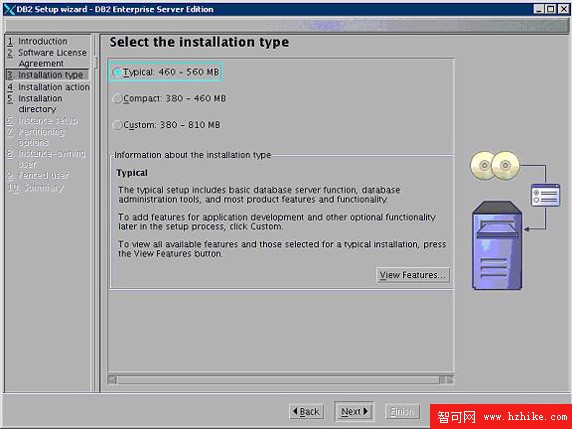Screen dimensions: 572x429
Task: Click the bold 'Typical' description heading
Action: tap(132, 173)
